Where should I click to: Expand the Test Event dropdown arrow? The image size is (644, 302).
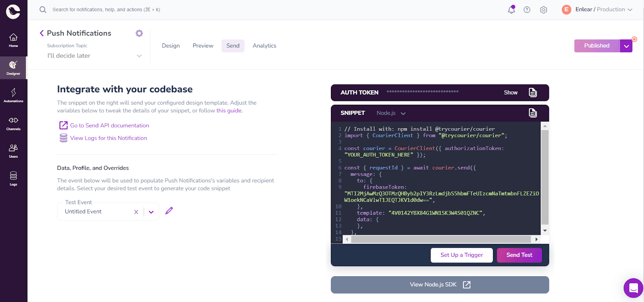click(151, 212)
